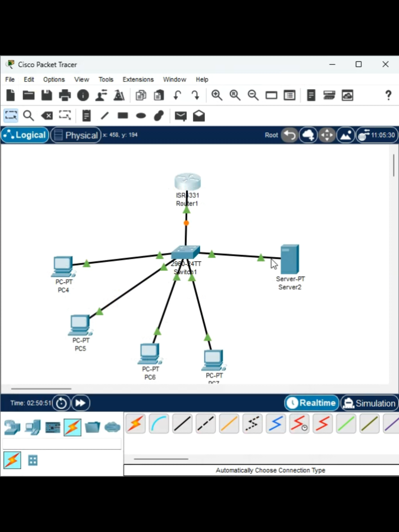
Task: Activate the Delete tool
Action: tap(47, 116)
